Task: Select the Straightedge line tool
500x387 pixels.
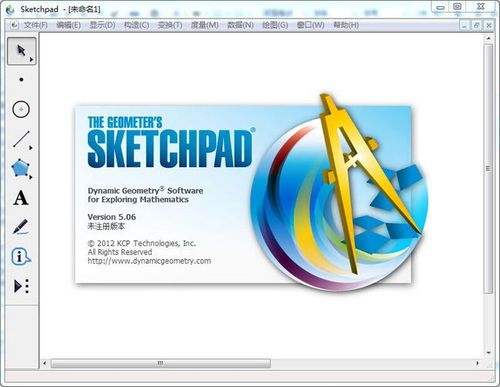Action: pos(22,139)
